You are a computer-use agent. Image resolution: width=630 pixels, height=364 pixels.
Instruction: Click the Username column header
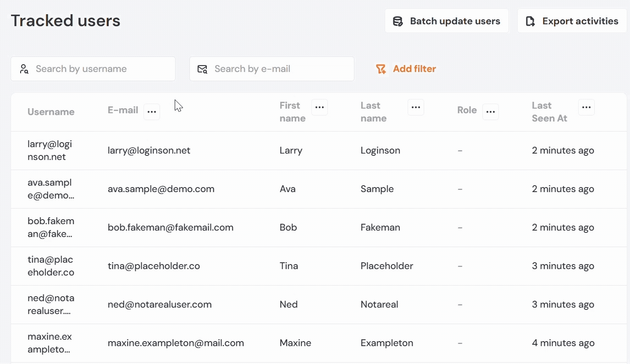51,112
